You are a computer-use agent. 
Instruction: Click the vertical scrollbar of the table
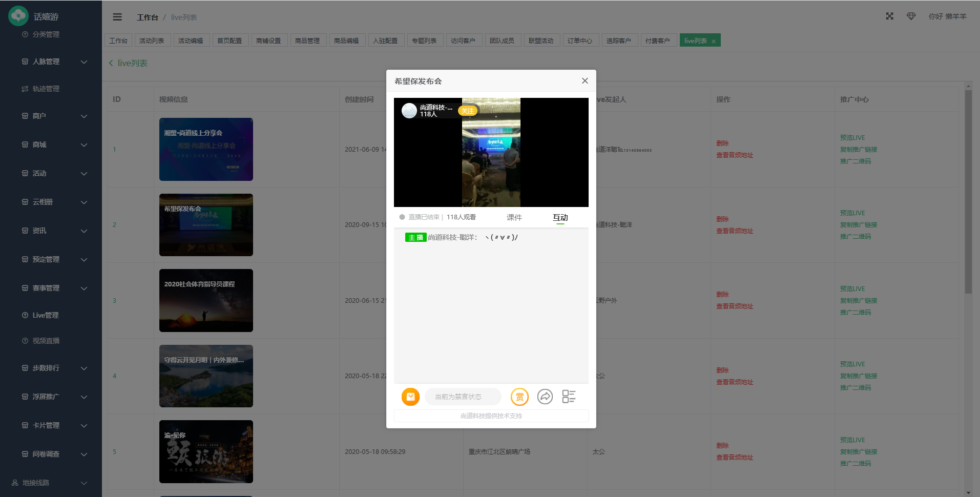coord(968,192)
